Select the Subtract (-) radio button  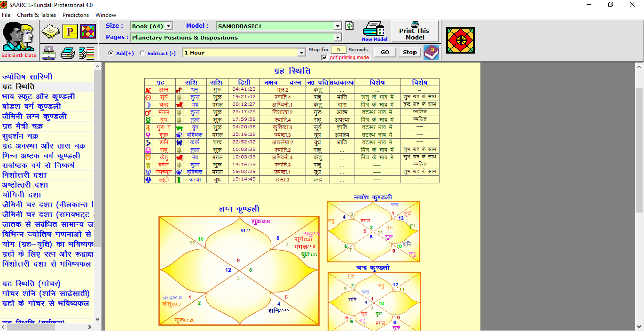point(142,53)
